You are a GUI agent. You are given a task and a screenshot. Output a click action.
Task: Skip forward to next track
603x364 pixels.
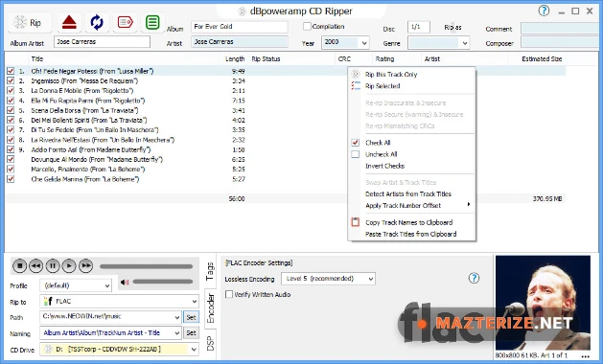click(85, 265)
